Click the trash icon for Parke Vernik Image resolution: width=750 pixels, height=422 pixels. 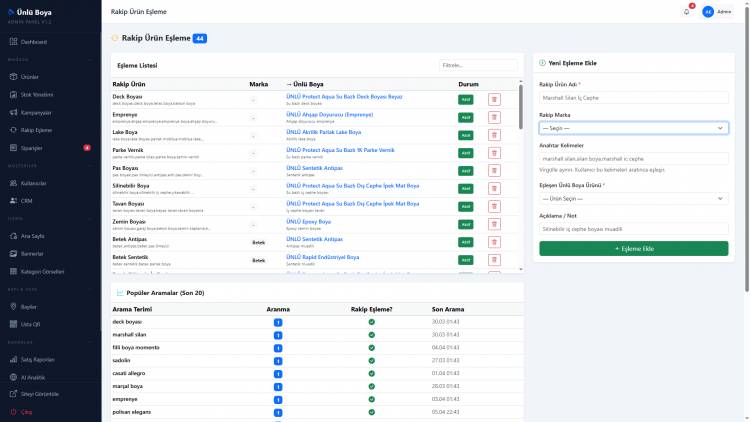point(494,153)
